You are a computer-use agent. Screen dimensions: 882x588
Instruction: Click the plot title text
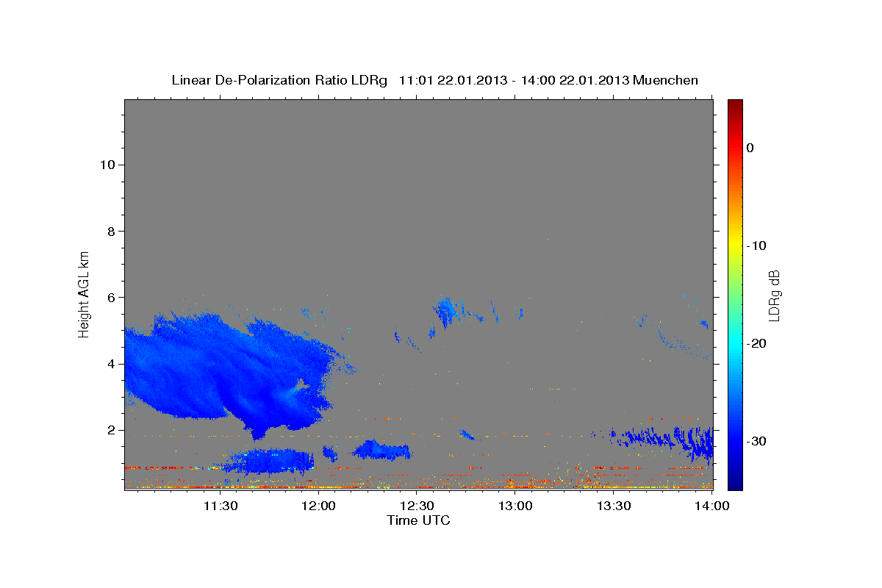434,80
